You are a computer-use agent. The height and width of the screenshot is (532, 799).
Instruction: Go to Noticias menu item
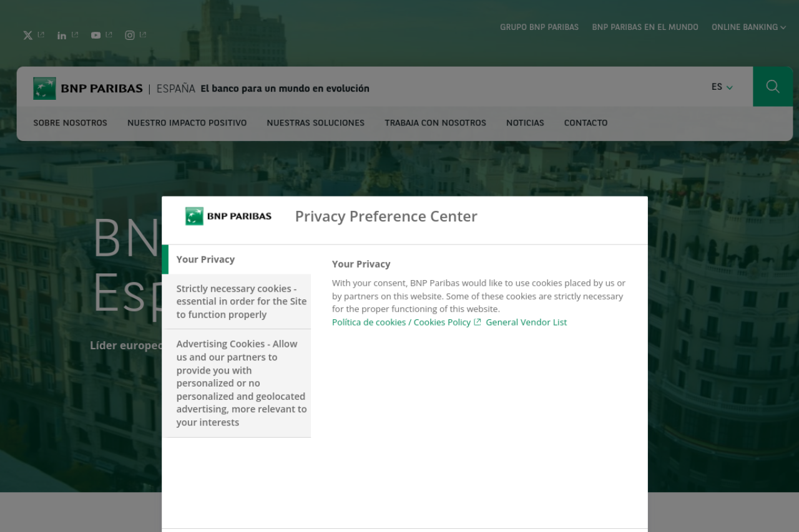(x=525, y=123)
